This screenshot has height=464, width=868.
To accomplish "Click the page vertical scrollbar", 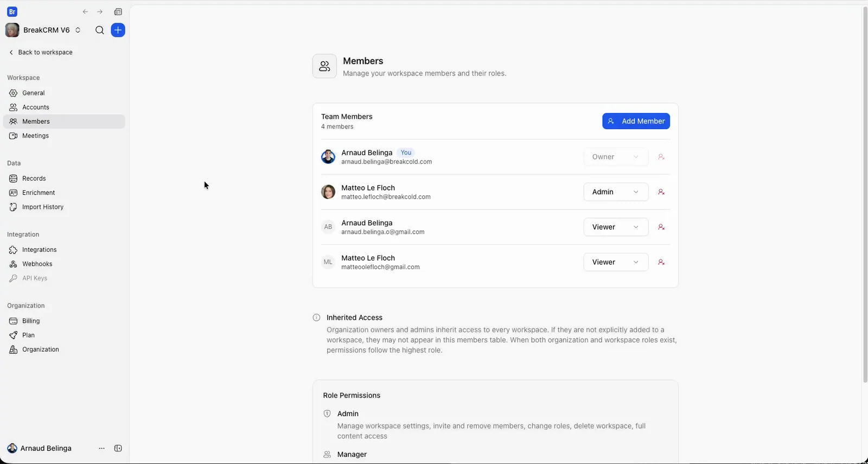I will 865,195.
